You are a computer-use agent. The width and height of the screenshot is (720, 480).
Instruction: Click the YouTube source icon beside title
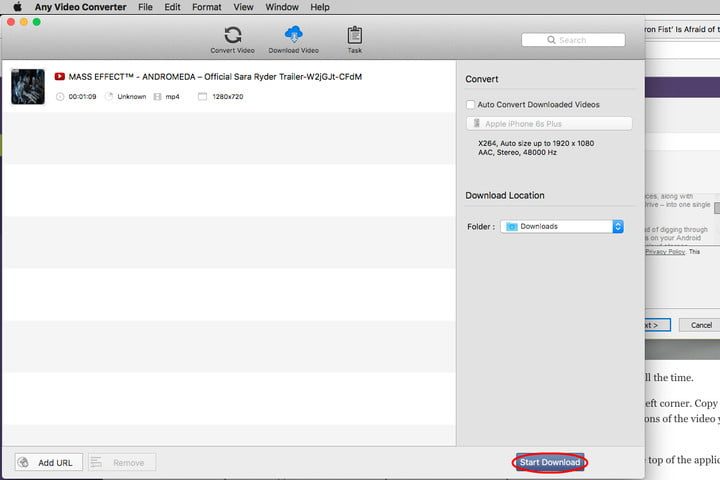coord(60,76)
